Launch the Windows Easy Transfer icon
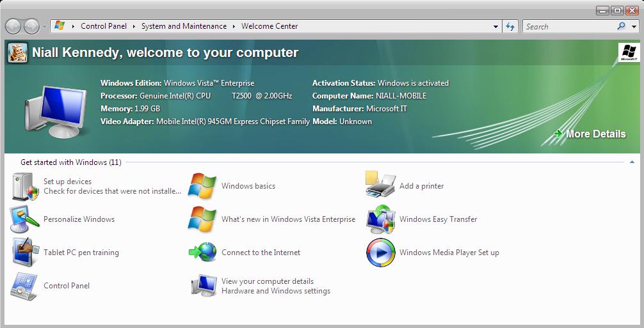Screen dimensions: 644x328 (381, 219)
